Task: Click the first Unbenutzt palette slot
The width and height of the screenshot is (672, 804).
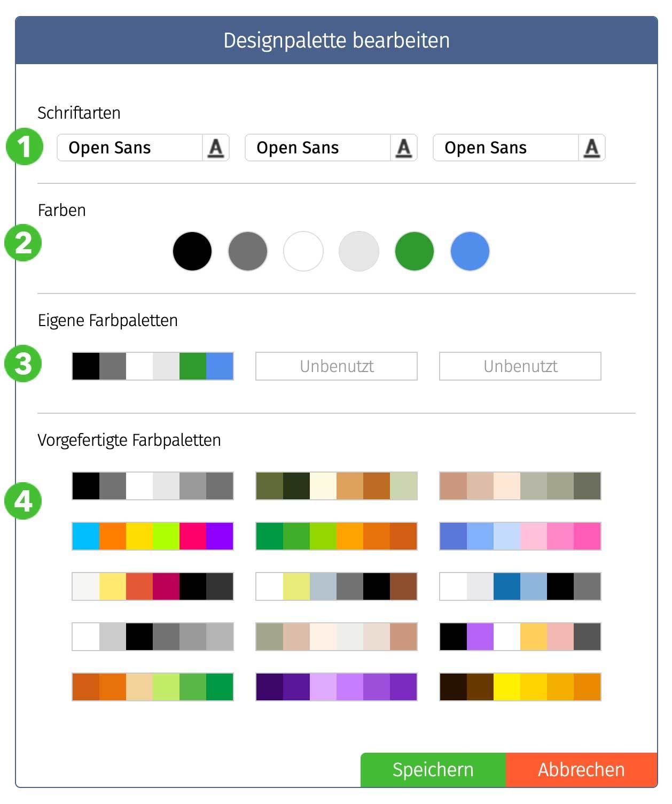Action: click(x=337, y=366)
